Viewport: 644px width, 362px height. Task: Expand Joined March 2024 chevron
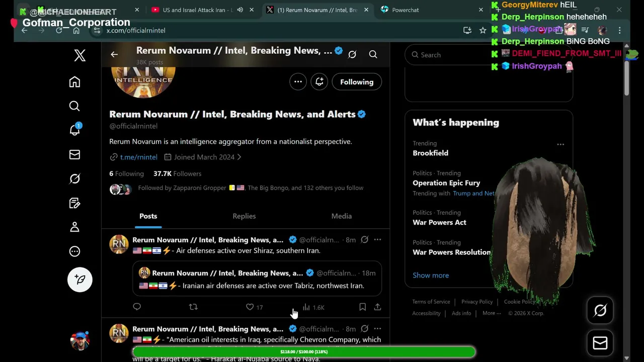[239, 157]
